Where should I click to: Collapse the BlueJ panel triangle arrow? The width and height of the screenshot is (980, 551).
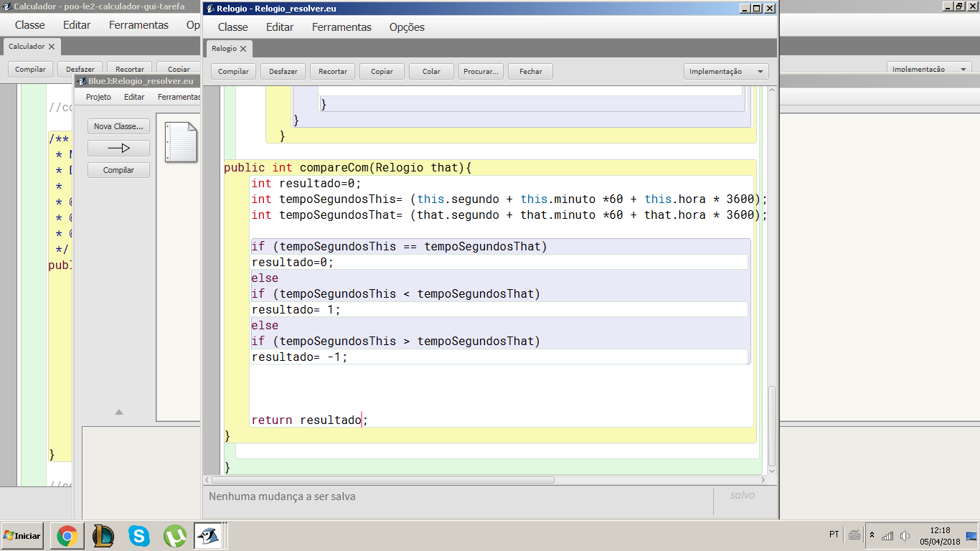[119, 412]
